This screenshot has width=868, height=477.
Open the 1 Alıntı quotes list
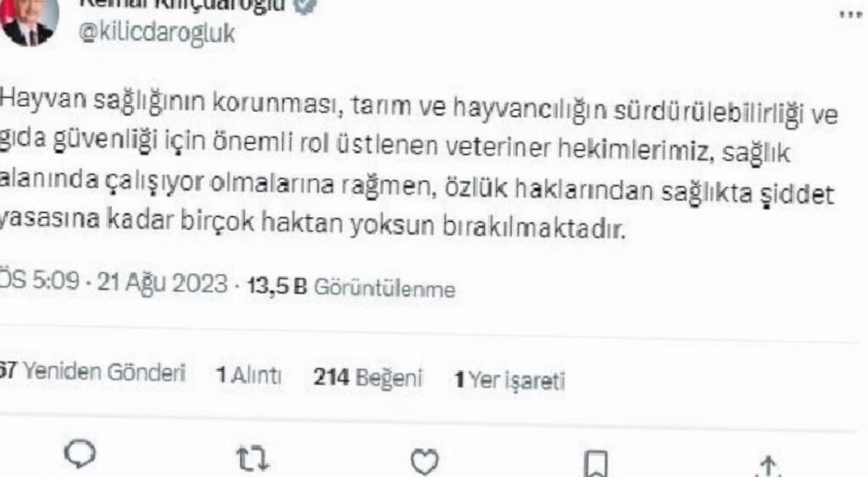pyautogui.click(x=248, y=375)
